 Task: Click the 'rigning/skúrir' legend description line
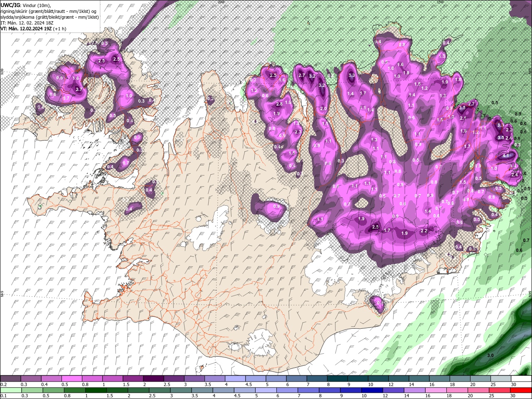click(x=49, y=11)
